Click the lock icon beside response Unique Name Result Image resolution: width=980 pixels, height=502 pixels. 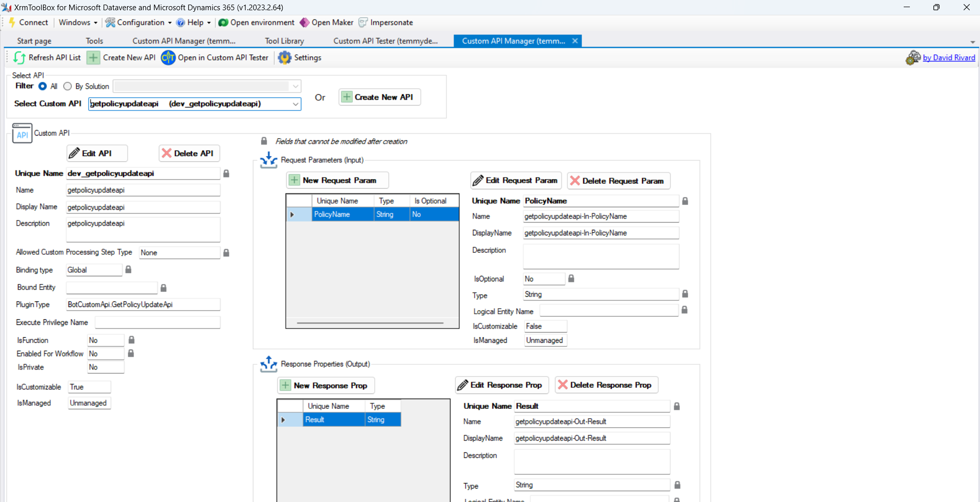point(677,406)
